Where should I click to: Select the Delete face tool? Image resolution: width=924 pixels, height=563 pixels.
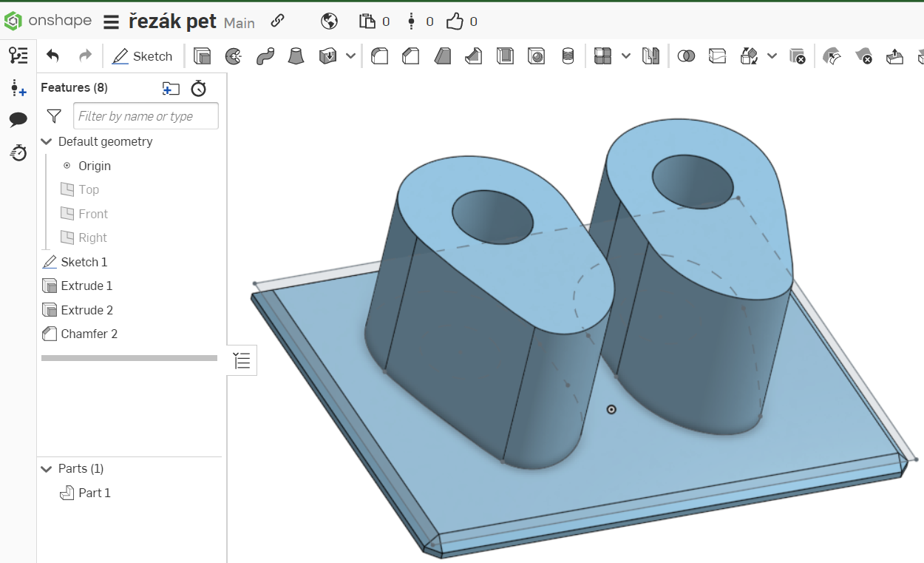(x=863, y=56)
